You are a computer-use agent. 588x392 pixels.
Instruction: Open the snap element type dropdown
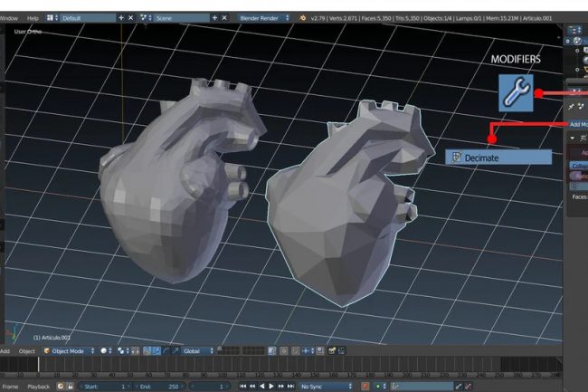[x=308, y=351]
